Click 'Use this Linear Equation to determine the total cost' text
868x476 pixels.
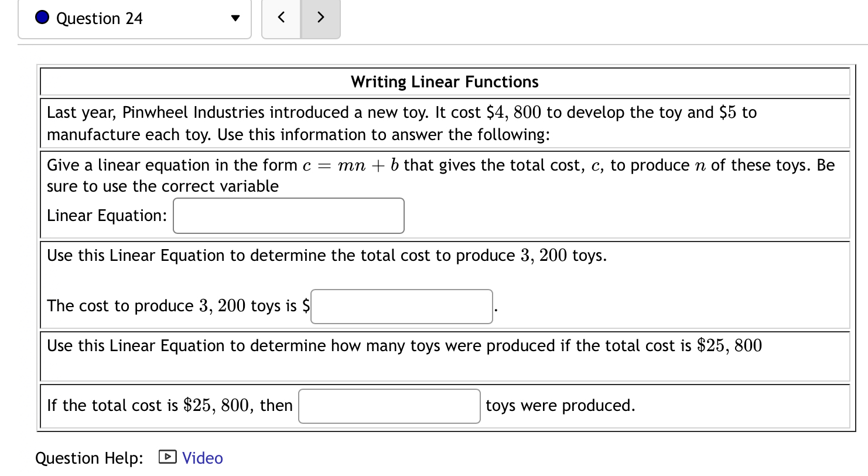[327, 256]
